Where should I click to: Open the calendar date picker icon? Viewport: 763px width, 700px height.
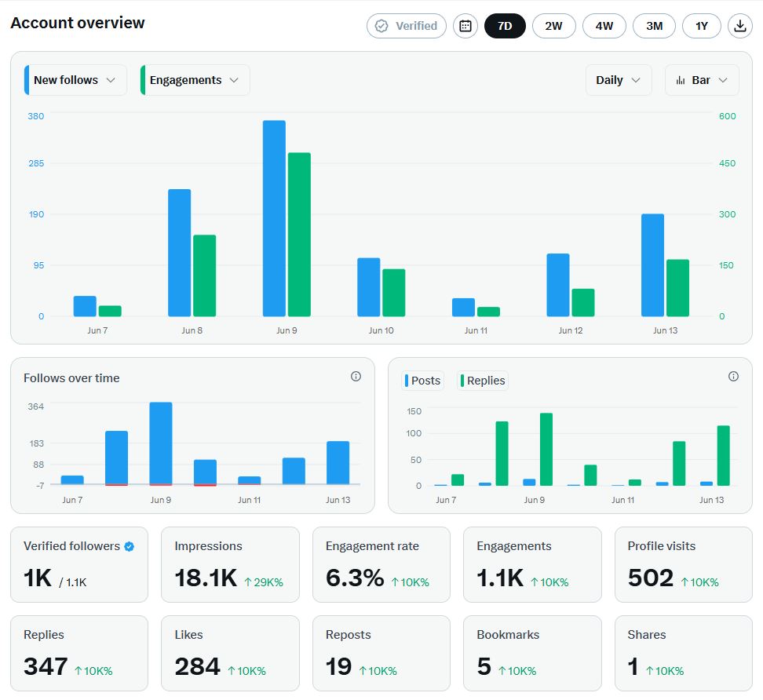(465, 26)
